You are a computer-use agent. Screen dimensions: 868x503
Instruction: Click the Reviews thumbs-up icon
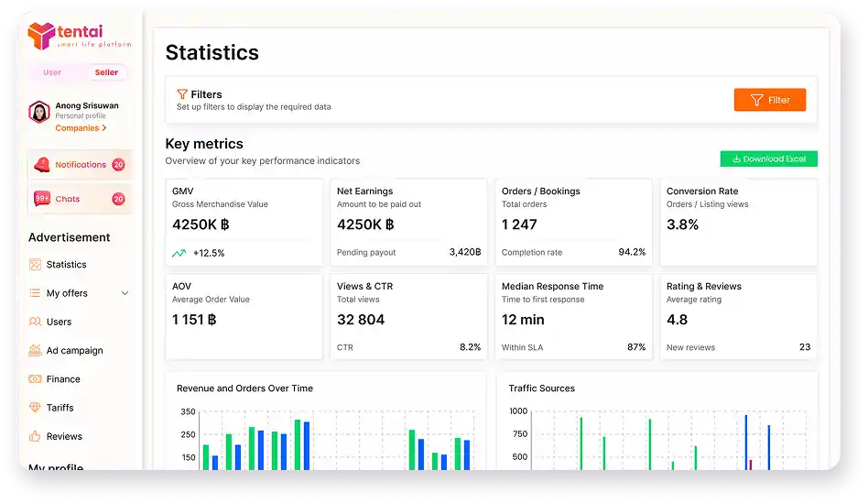click(35, 436)
